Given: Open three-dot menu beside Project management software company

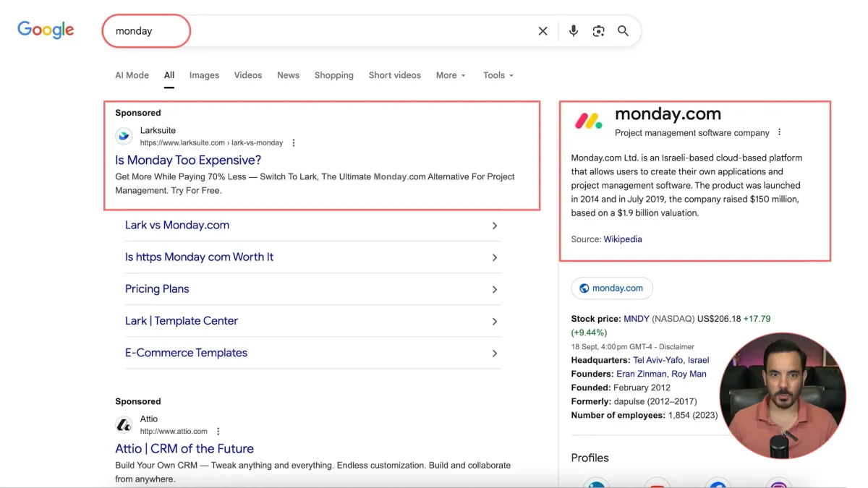Looking at the screenshot, I should (x=779, y=132).
